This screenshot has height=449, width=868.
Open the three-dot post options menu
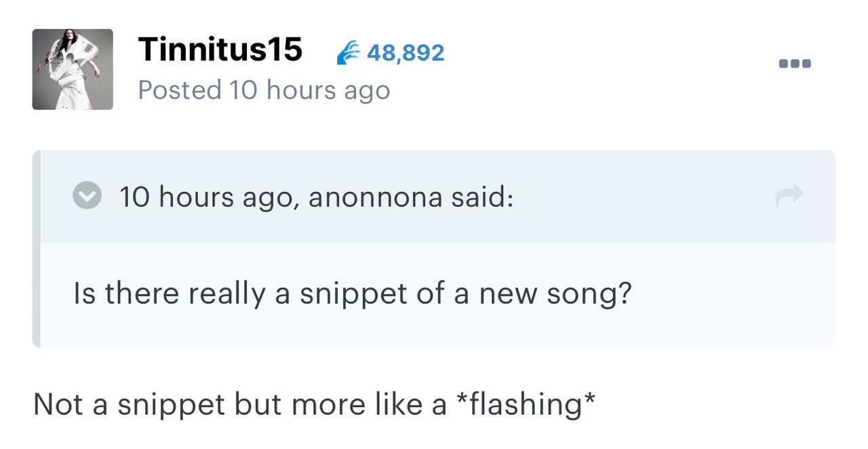pos(795,64)
